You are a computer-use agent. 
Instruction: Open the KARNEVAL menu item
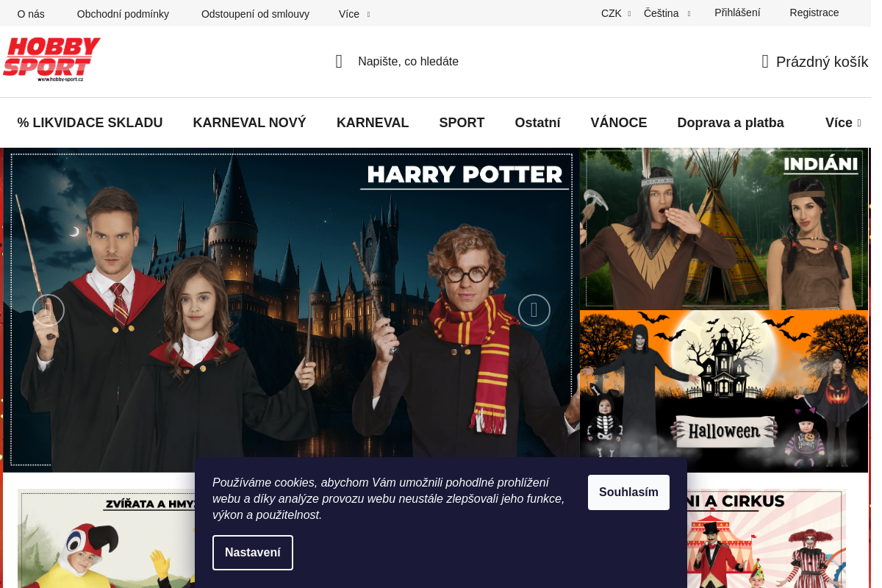pyautogui.click(x=373, y=123)
